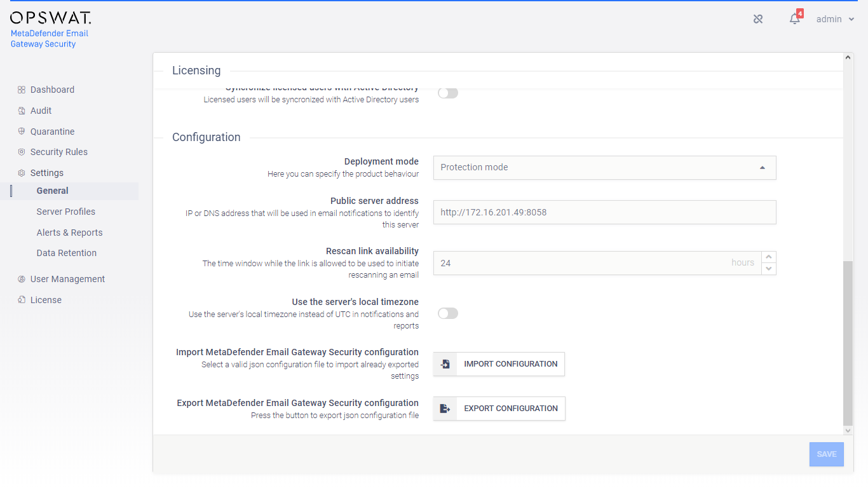Open the Quarantine section
The height and width of the screenshot is (488, 868).
52,132
